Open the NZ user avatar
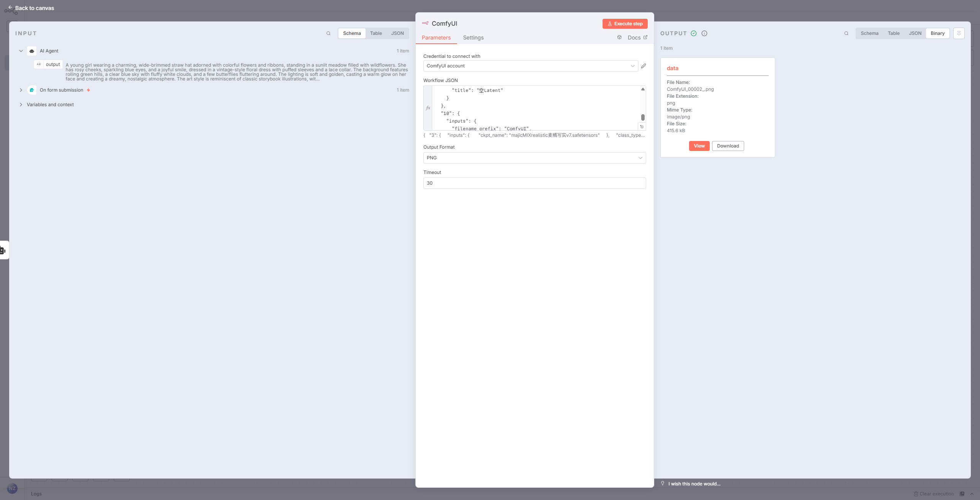980x500 pixels. tap(12, 489)
